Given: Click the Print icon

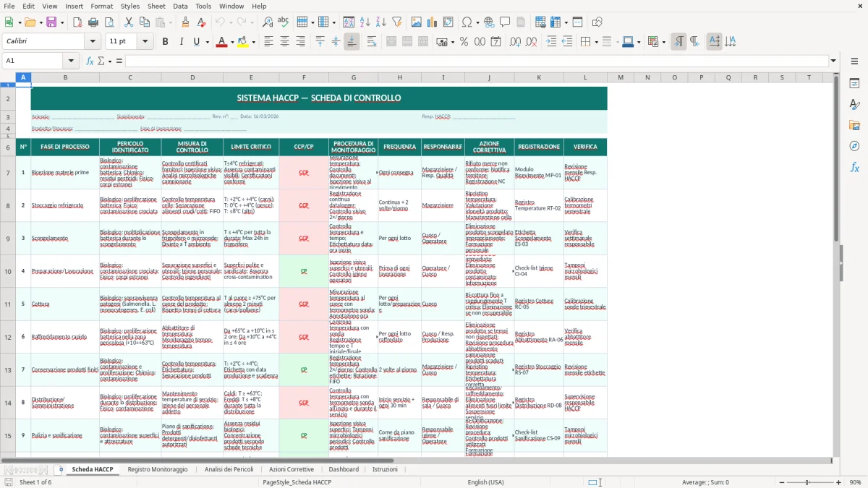Looking at the screenshot, I should tap(93, 22).
